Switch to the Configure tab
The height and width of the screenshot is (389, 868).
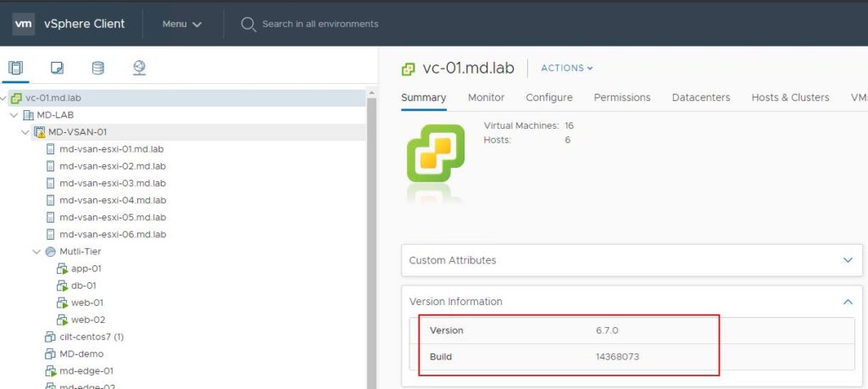(x=549, y=97)
